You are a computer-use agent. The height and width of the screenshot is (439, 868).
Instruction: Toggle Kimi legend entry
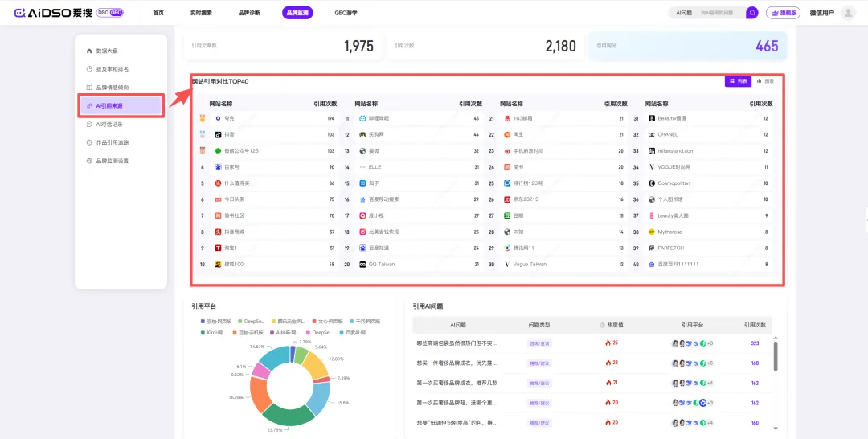pyautogui.click(x=213, y=333)
